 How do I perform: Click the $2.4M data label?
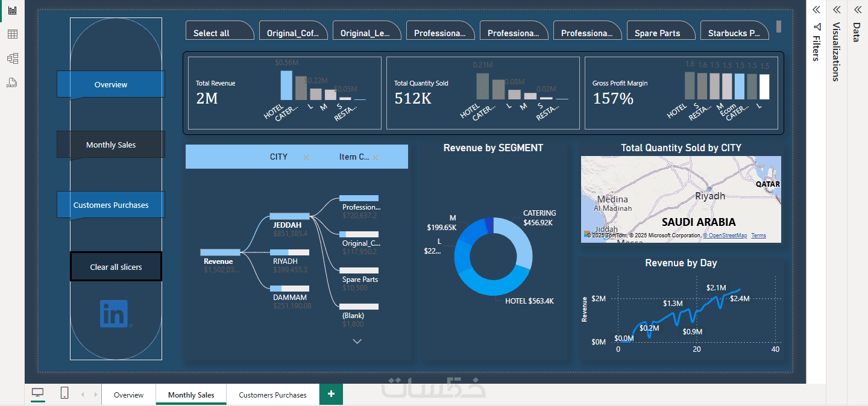point(740,298)
